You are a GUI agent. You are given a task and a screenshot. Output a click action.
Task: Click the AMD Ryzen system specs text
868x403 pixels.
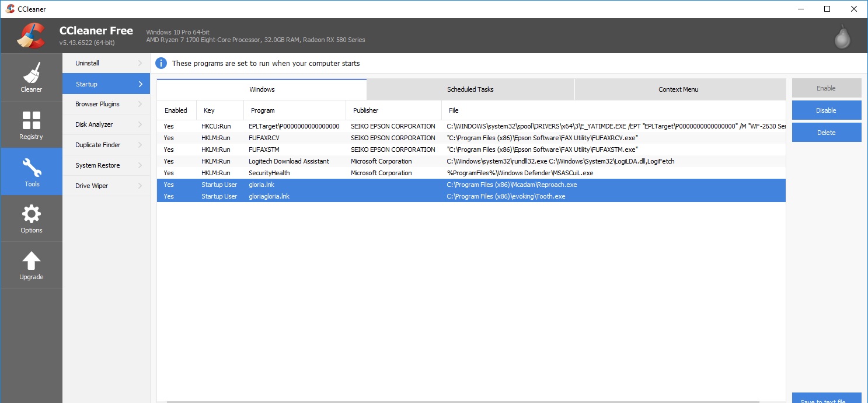(256, 40)
